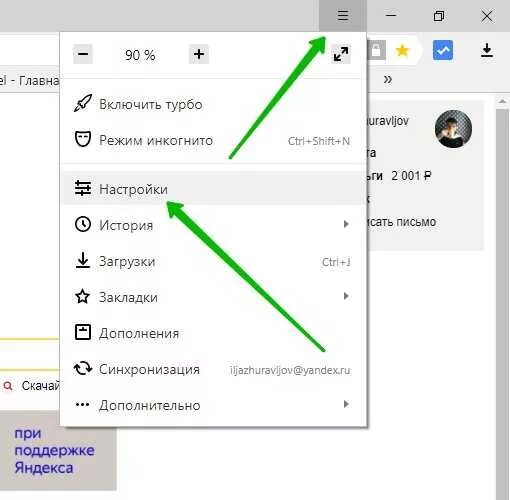This screenshot has height=500, width=510.
Task: Click the 2 001 ₽ balance text
Action: coord(412,175)
